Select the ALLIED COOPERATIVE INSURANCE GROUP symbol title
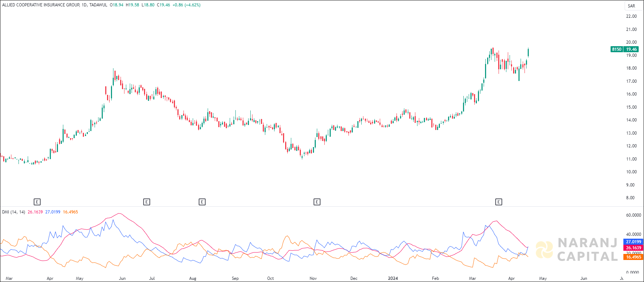The image size is (644, 282). [x=41, y=5]
